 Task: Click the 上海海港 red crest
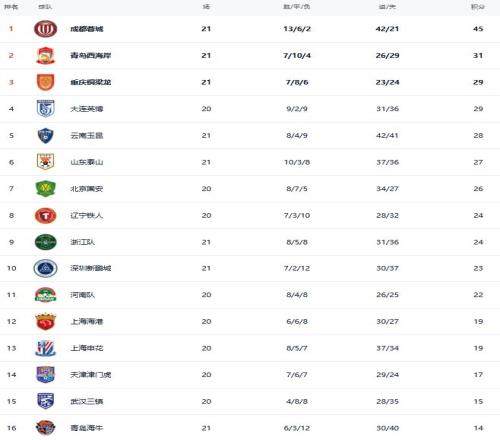pos(45,321)
